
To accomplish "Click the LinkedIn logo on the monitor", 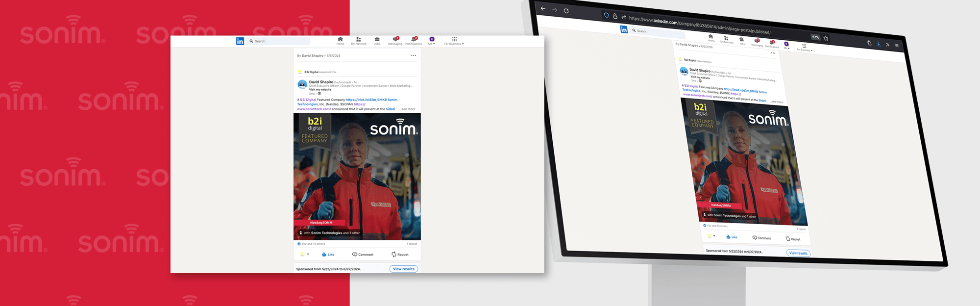I will click(x=624, y=29).
